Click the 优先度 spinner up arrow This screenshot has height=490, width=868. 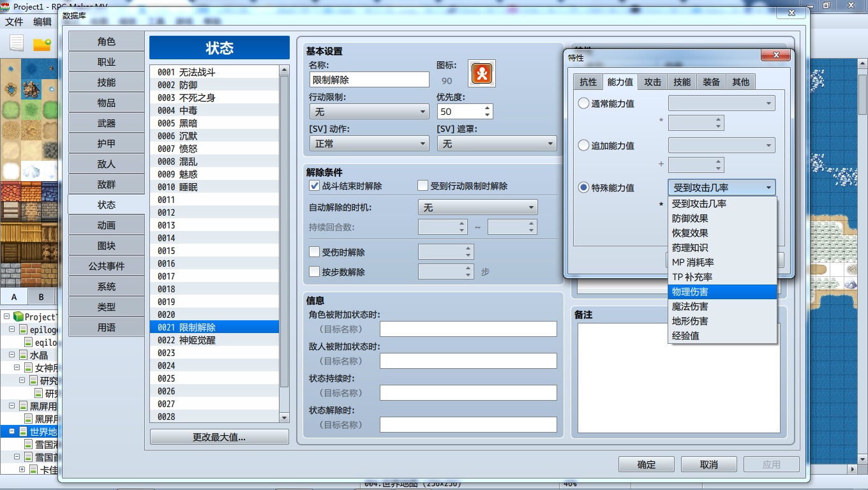click(488, 108)
